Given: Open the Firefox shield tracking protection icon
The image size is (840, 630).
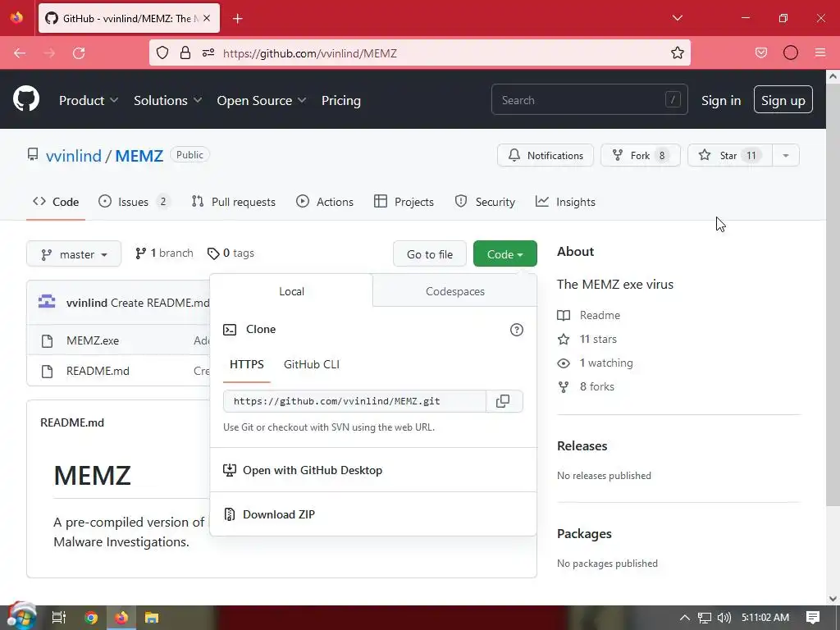Looking at the screenshot, I should coord(162,52).
